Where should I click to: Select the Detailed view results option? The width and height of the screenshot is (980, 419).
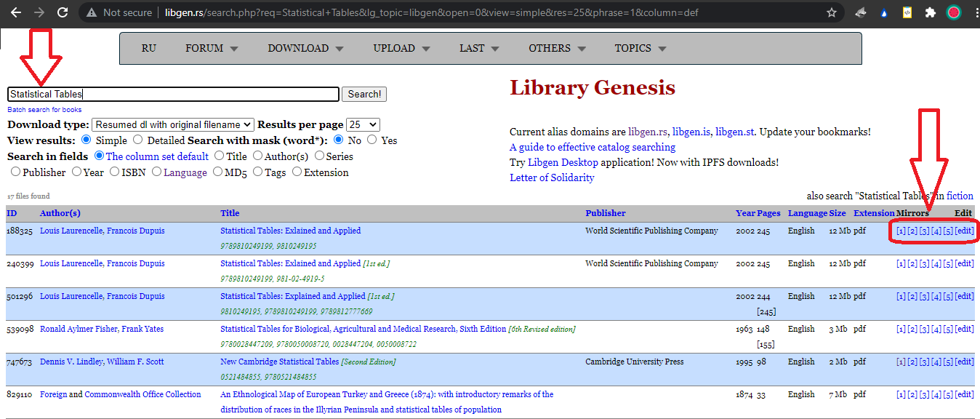click(x=138, y=140)
